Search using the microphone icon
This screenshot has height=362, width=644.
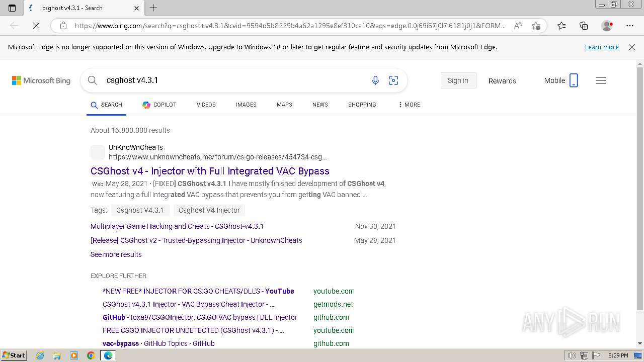click(x=375, y=80)
